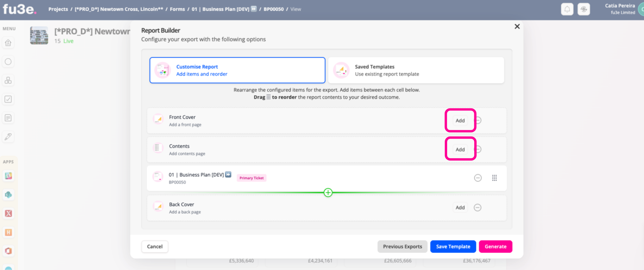Remove the Business Plan item with minus
The width and height of the screenshot is (644, 270).
coord(478,178)
